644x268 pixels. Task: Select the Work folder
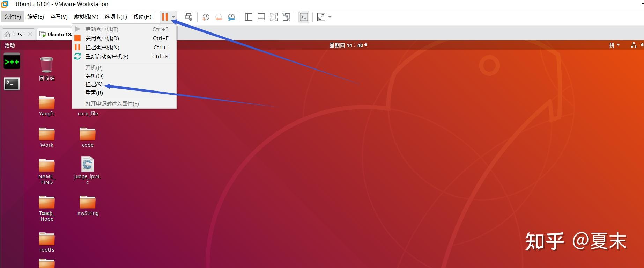(47, 137)
